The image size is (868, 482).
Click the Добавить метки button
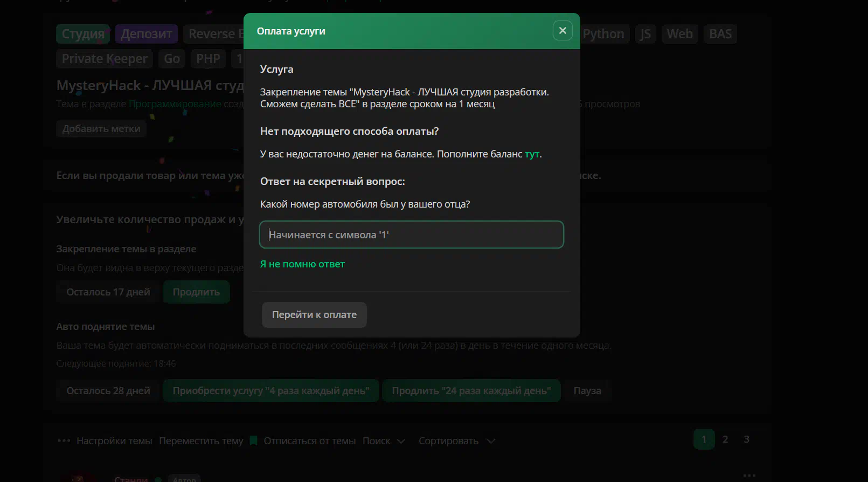tap(101, 129)
